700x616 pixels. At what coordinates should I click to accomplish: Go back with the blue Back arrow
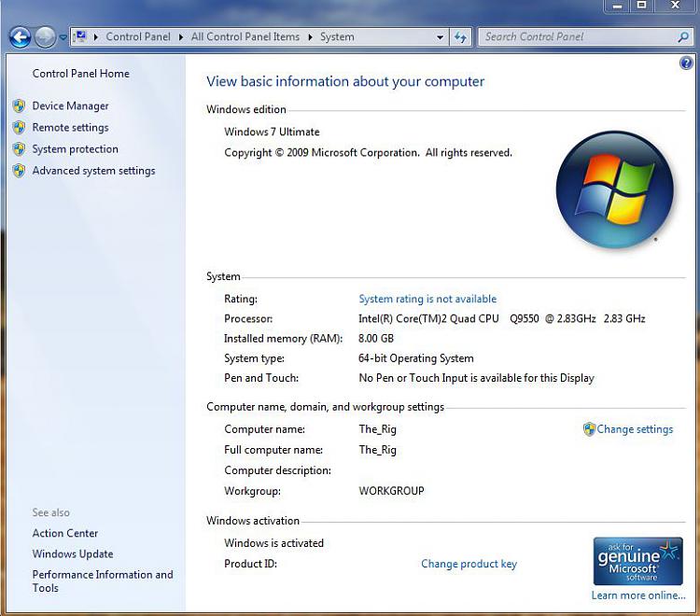[x=20, y=37]
